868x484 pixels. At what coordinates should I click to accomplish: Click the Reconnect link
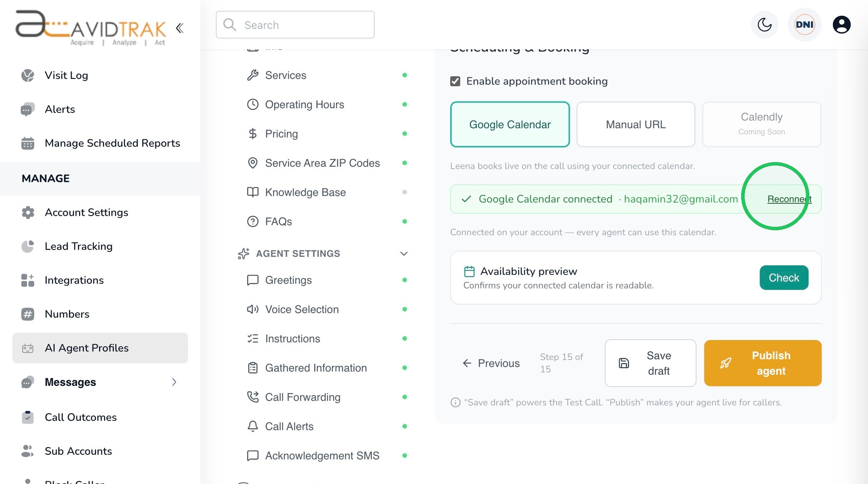(789, 199)
